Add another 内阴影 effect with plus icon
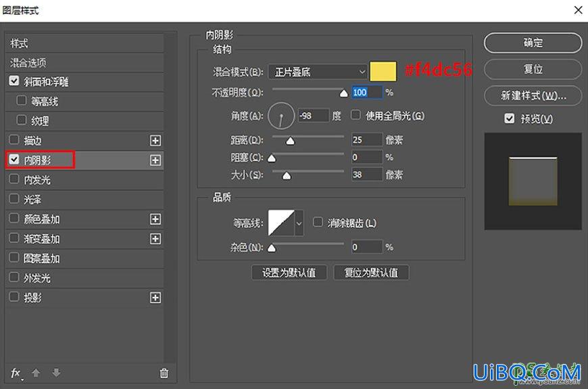Image resolution: width=588 pixels, height=389 pixels. pyautogui.click(x=155, y=160)
